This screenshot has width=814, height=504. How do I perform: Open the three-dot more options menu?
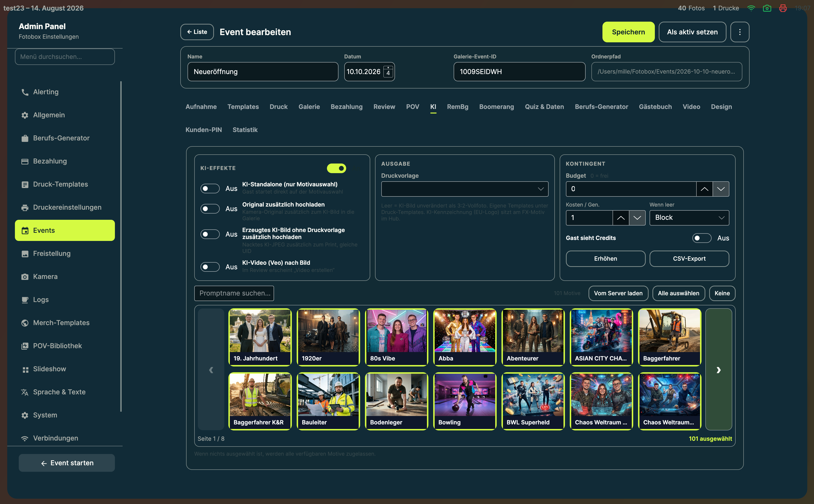tap(740, 32)
